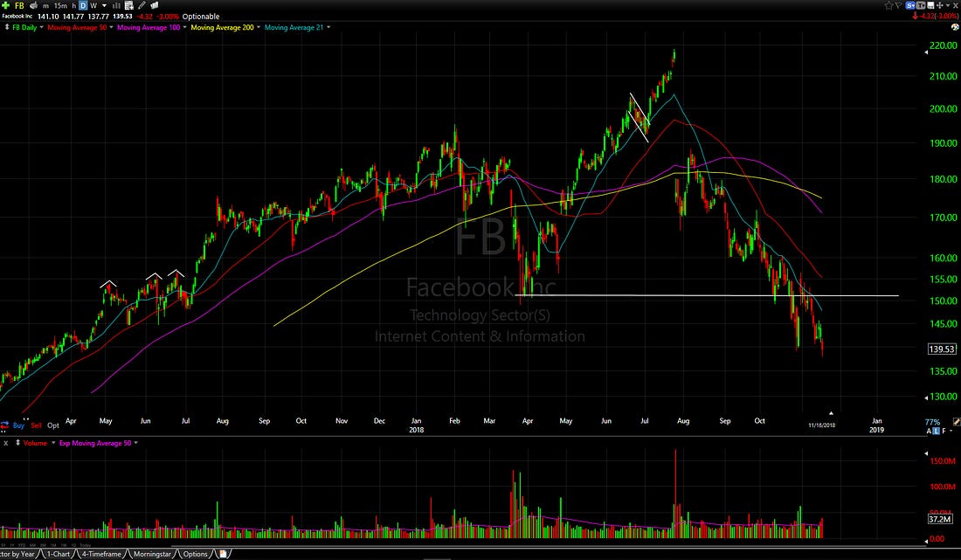Click the Moving Average 50 legend label
This screenshot has width=961, height=560.
click(77, 28)
